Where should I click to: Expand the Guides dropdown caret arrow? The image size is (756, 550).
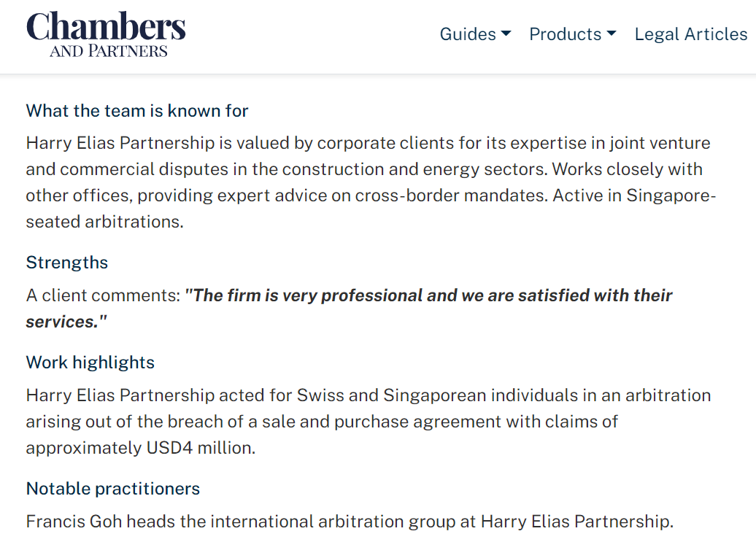pyautogui.click(x=506, y=34)
